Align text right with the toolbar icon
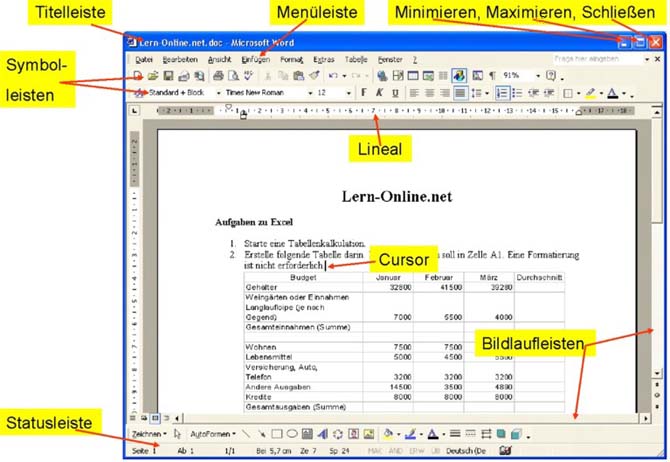The width and height of the screenshot is (670, 462). (x=445, y=93)
